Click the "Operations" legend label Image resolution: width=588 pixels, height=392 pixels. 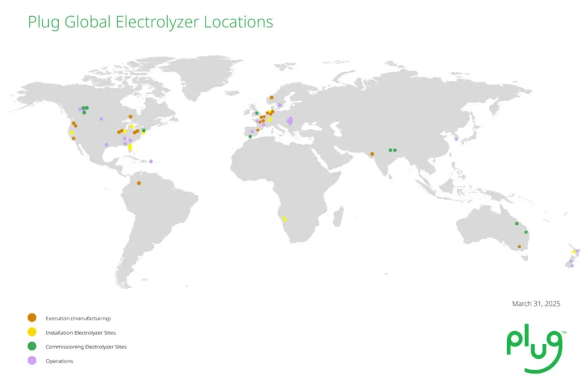(59, 361)
